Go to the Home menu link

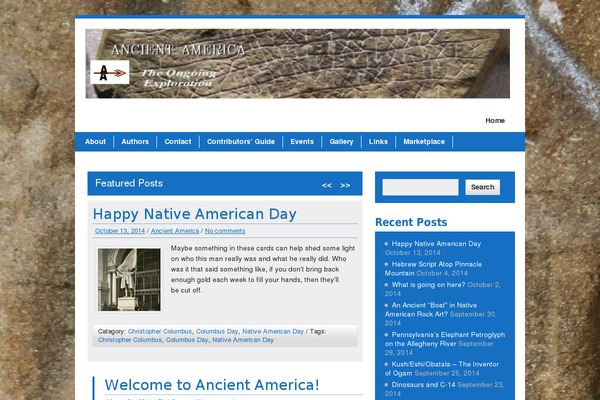coord(495,121)
